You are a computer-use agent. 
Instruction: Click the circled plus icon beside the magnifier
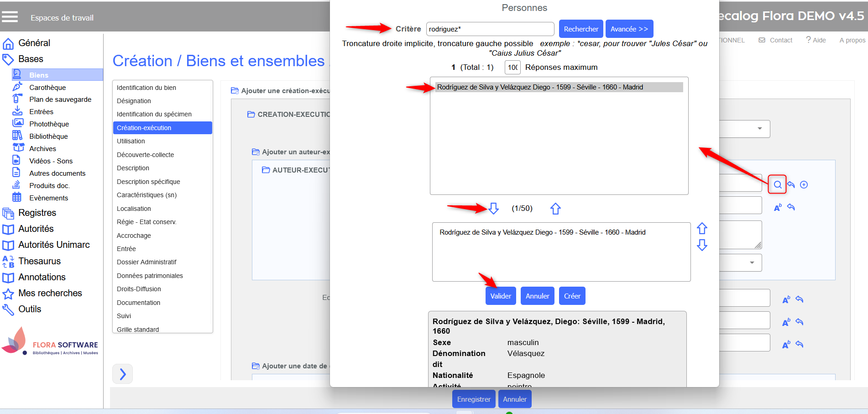click(804, 184)
